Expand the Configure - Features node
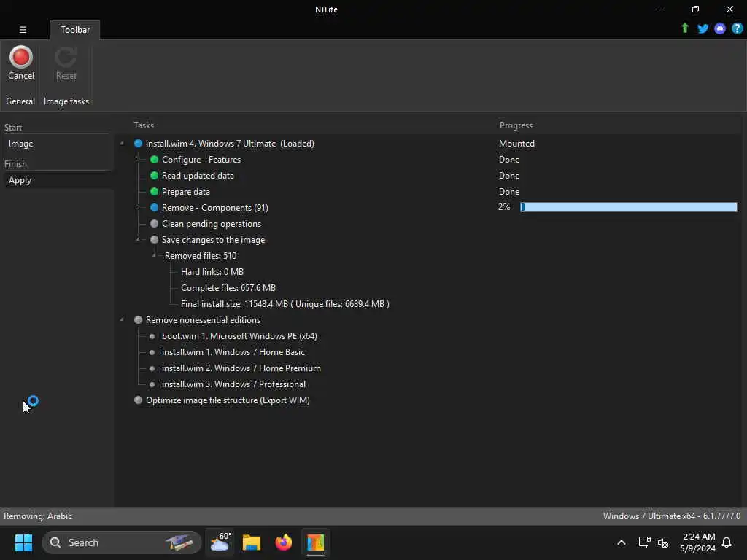 click(137, 159)
